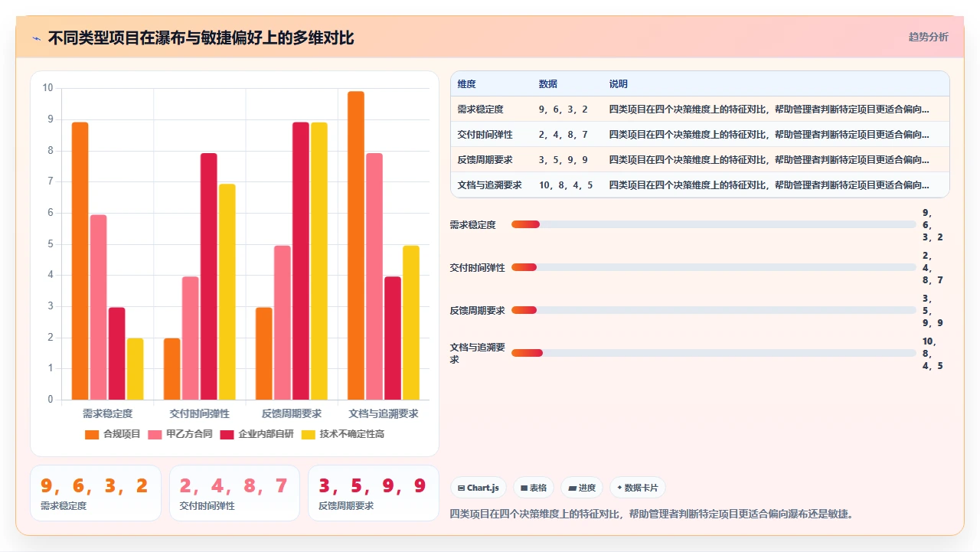Viewport: 980px width, 552px height.
Task: Click the 维度 table column header
Action: [x=466, y=83]
